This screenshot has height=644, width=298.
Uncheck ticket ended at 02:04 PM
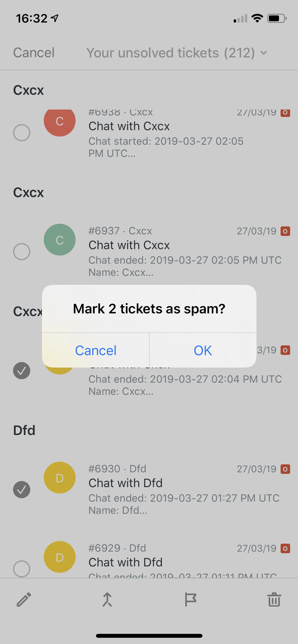pyautogui.click(x=22, y=371)
